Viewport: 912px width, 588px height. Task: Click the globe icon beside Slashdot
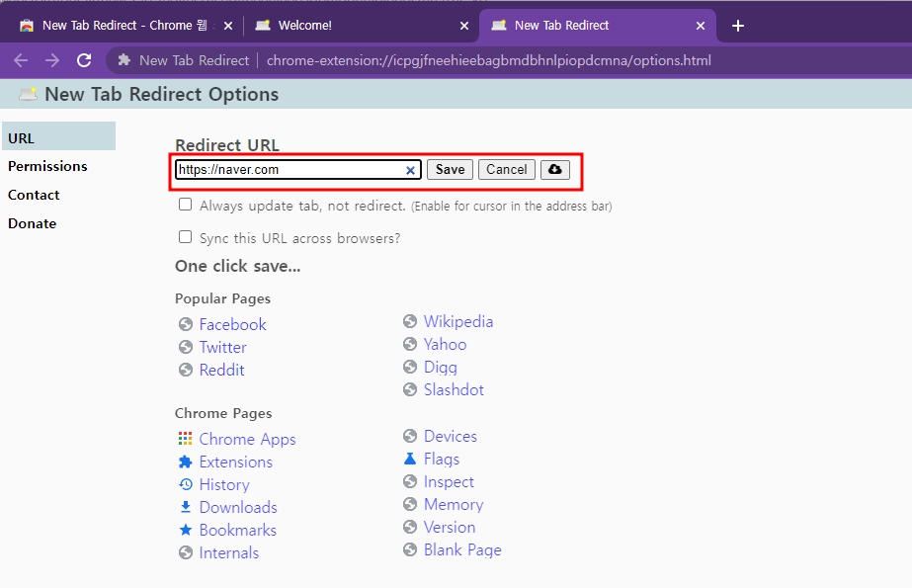pos(410,389)
